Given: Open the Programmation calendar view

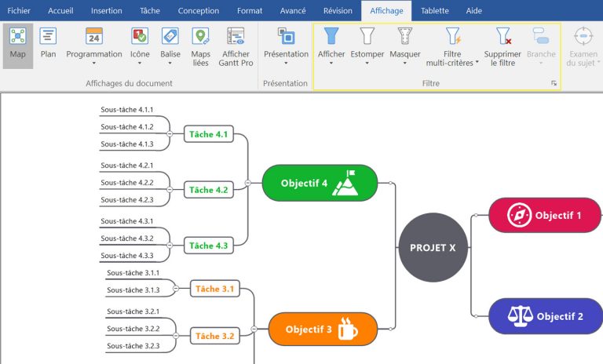Looking at the screenshot, I should (x=93, y=44).
